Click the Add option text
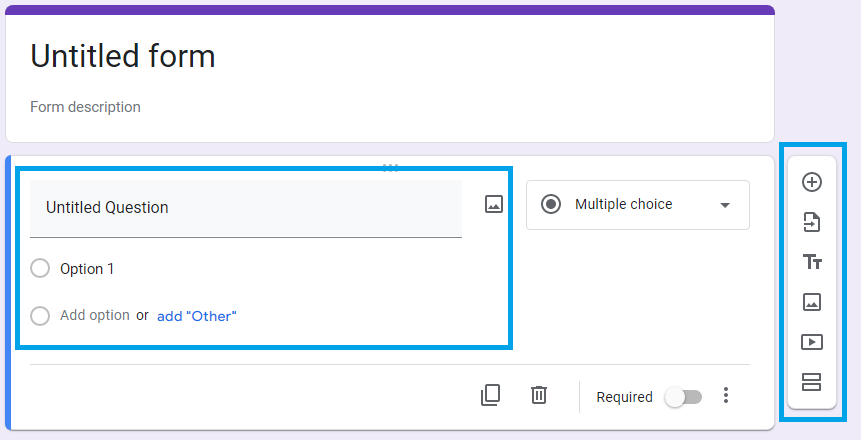 click(95, 315)
